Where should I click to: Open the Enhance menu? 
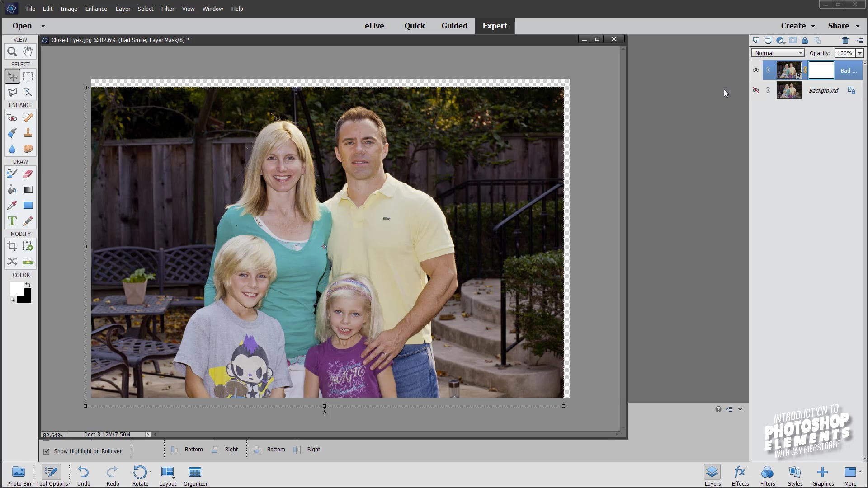tap(96, 9)
